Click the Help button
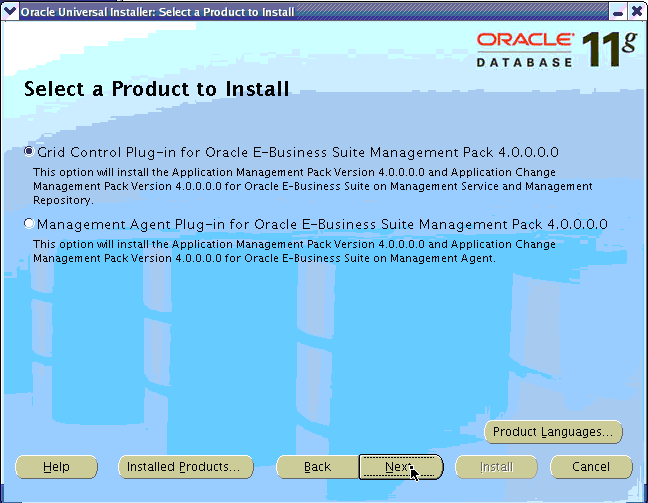648x503 pixels. pos(56,467)
